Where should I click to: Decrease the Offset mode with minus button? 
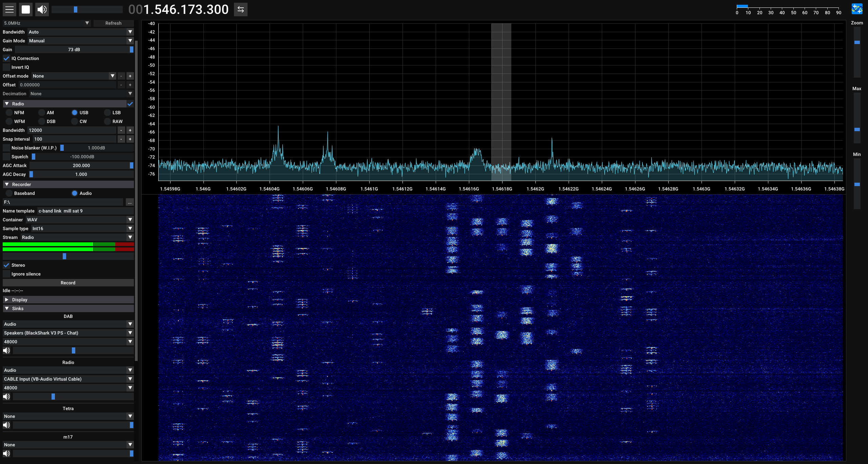(x=121, y=76)
